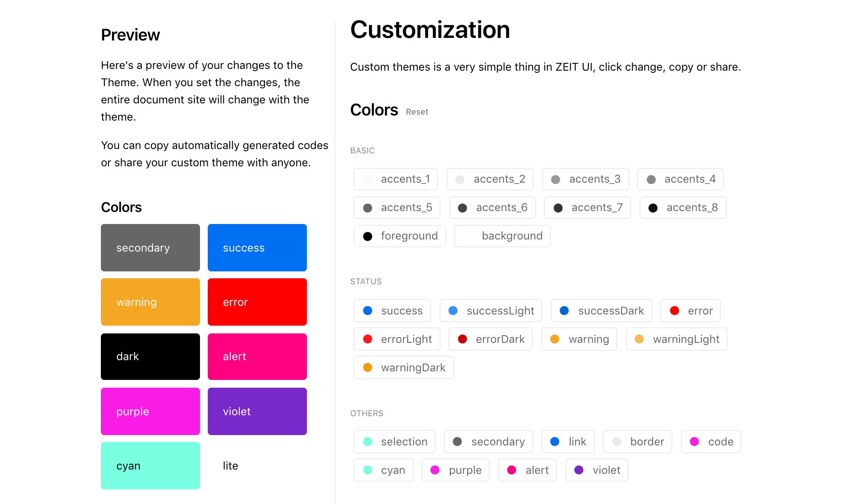Click the link blue dot indicator
This screenshot has height=504, width=850.
[x=554, y=442]
